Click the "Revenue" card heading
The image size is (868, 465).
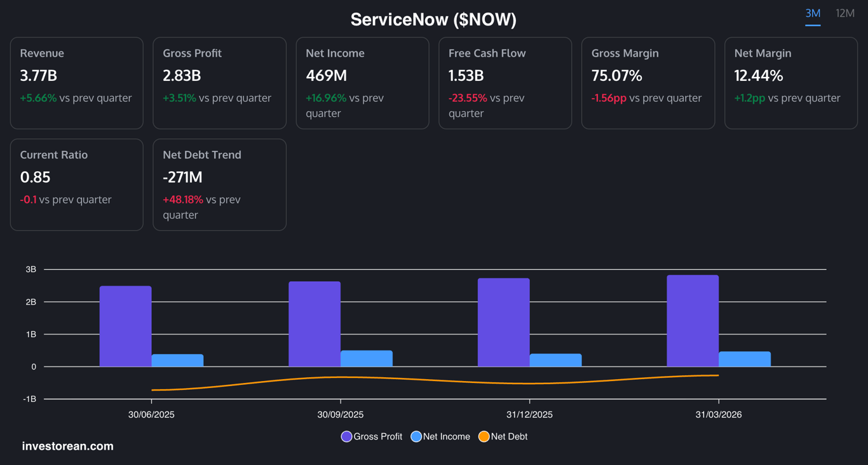[x=42, y=53]
